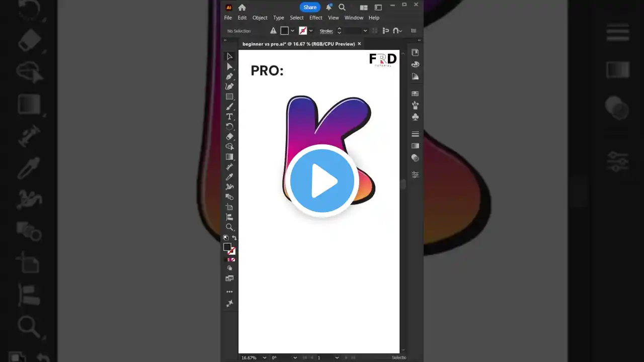Open the zoom level dropdown
Screen dimensions: 644x362
pos(265,358)
